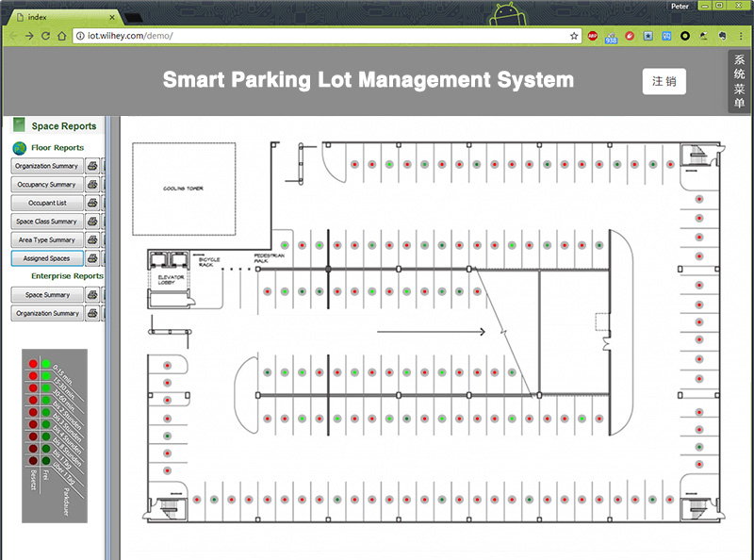Print Enterprise Organization Summary via printer icon

click(x=92, y=313)
